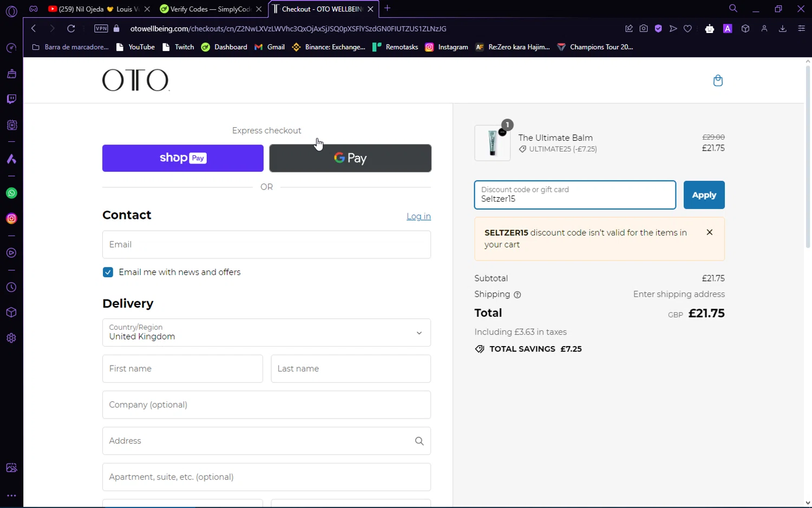Open Champions Tour bookmark
The height and width of the screenshot is (508, 812).
point(595,47)
